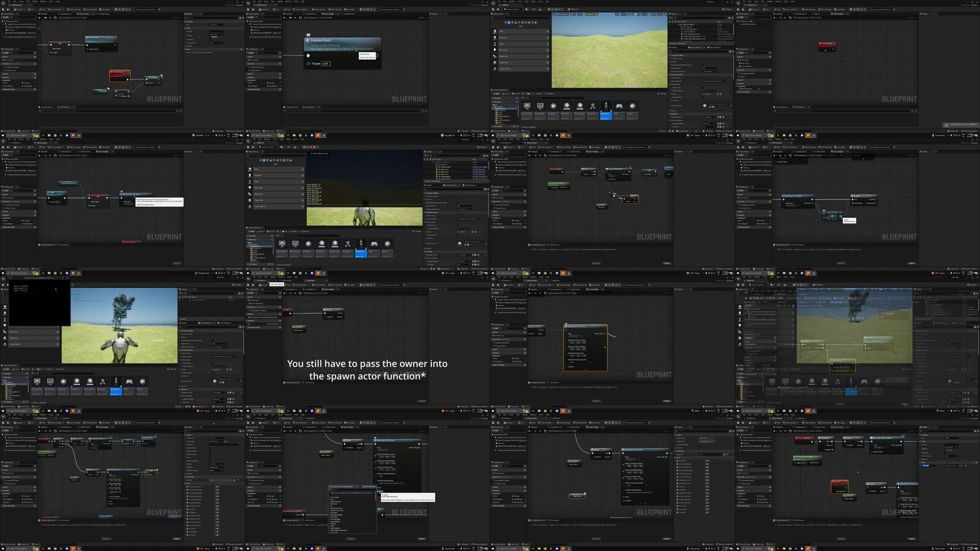Select the enlarged Custom Event node title
Image resolution: width=980 pixels, height=551 pixels.
(320, 40)
